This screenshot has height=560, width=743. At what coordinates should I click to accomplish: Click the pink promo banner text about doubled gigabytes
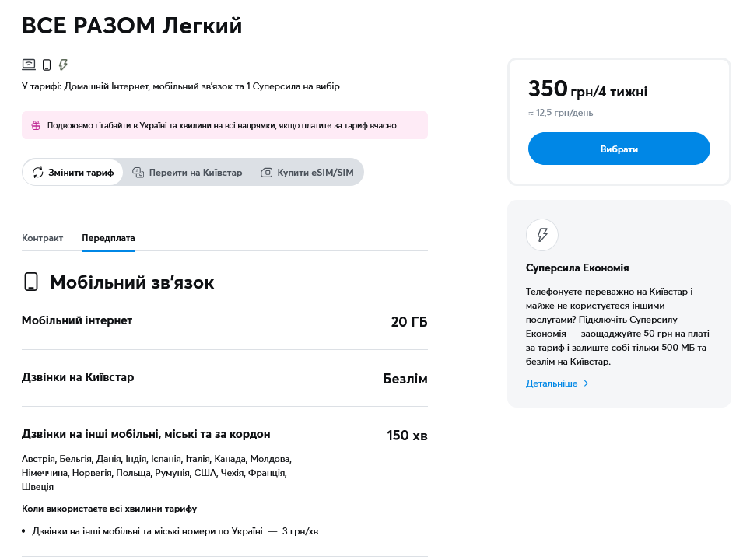222,125
